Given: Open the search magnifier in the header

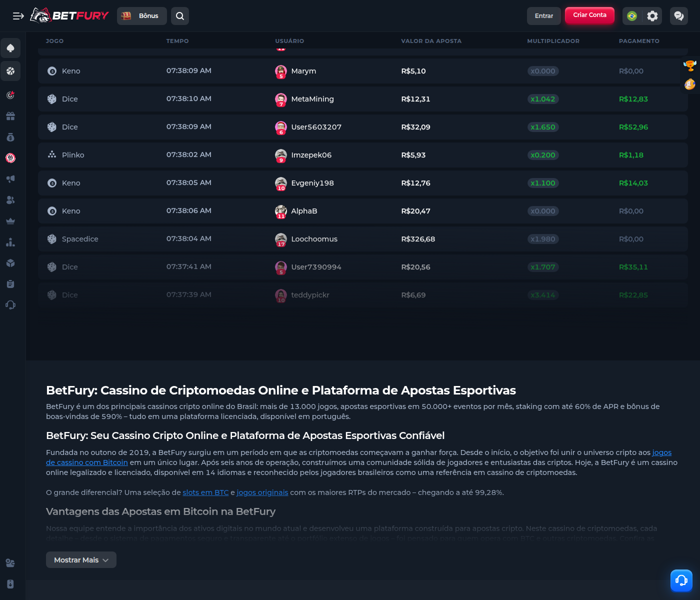Looking at the screenshot, I should click(x=180, y=16).
